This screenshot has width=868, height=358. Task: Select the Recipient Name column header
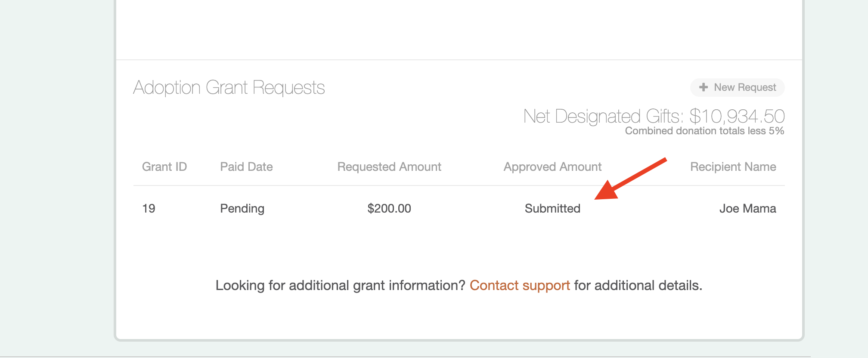(x=733, y=167)
